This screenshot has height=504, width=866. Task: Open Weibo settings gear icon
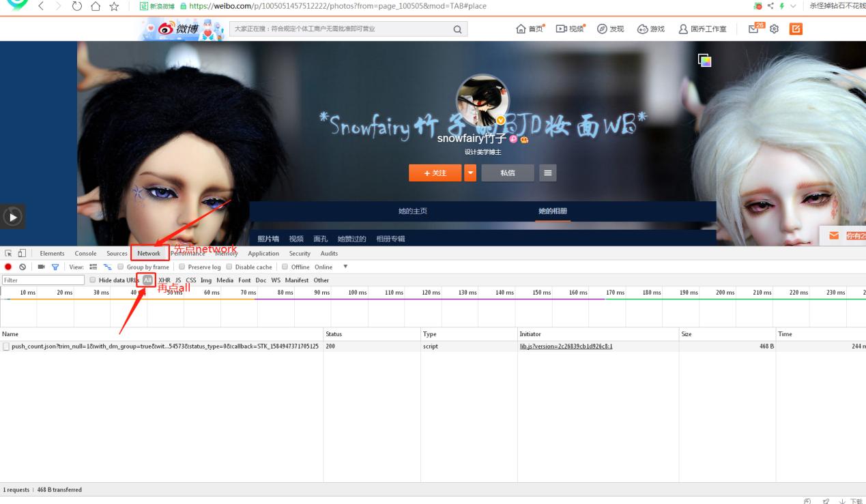click(x=774, y=29)
